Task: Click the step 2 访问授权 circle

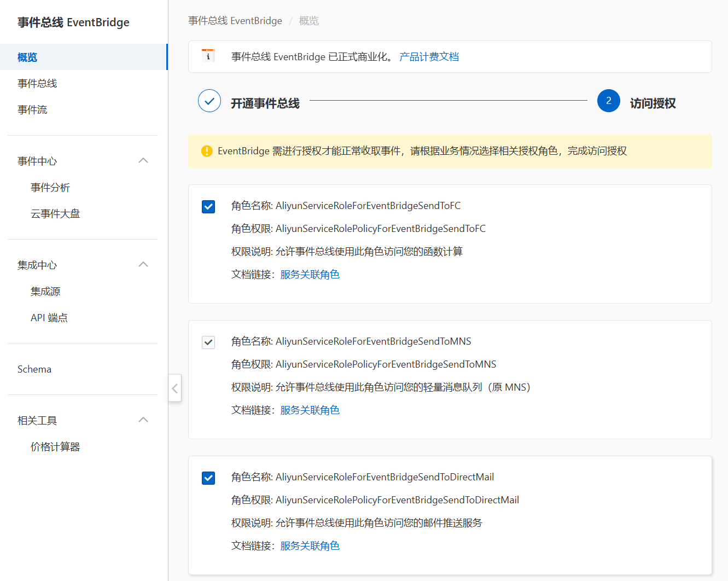Action: tap(608, 101)
